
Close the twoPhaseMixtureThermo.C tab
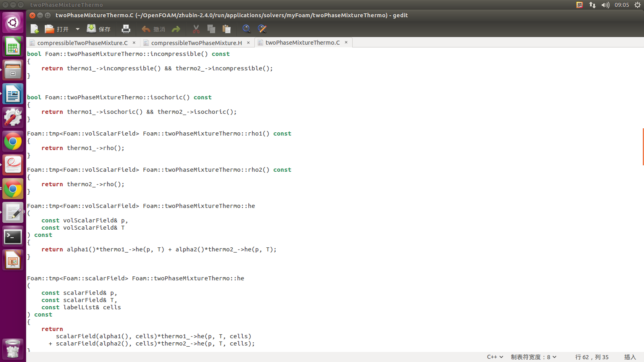tap(346, 42)
